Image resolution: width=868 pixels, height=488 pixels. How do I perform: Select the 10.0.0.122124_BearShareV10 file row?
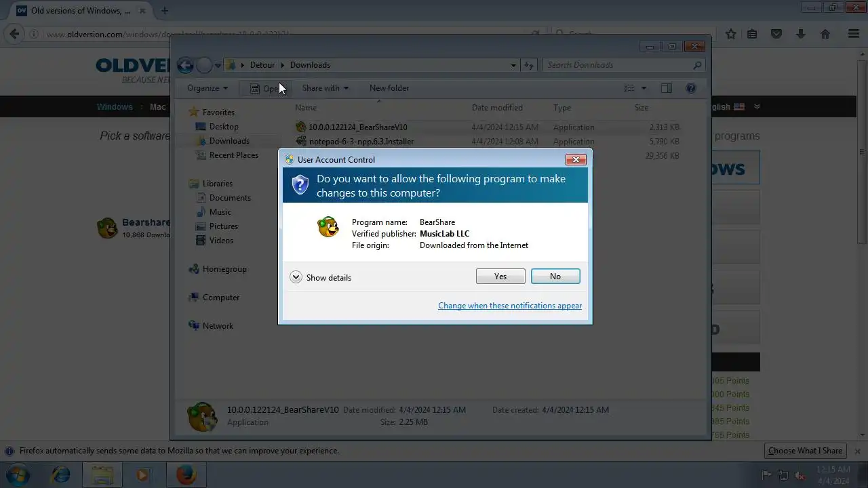pyautogui.click(x=488, y=127)
